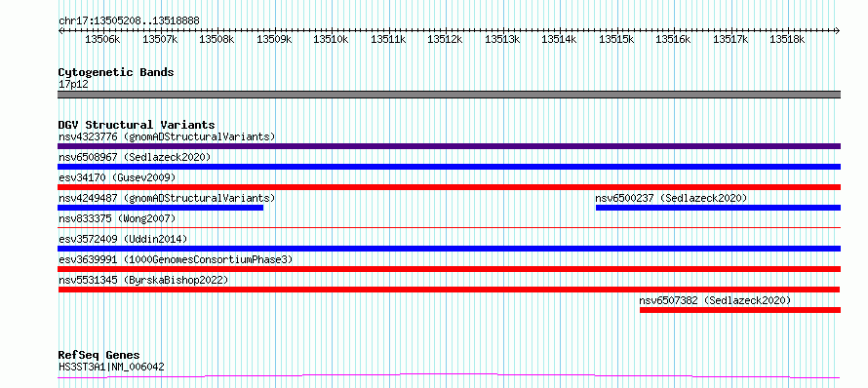Click the esv3639991 (1000GenomesConsortiumPhase3) label
The image size is (868, 388).
176,259
